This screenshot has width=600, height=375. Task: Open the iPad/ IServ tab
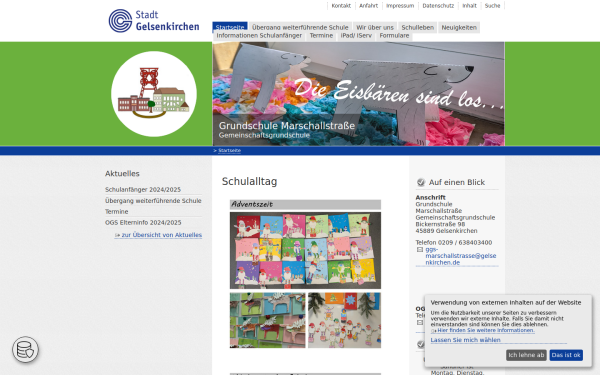click(x=356, y=36)
